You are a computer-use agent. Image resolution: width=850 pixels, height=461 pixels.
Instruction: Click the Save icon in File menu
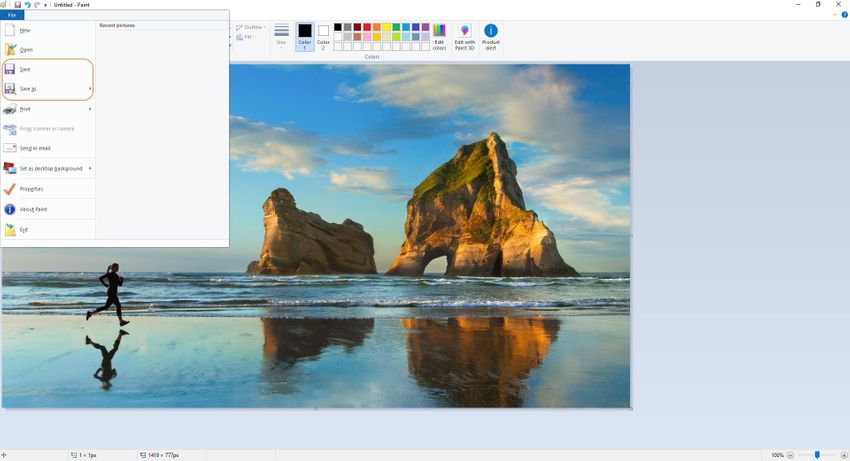(10, 69)
